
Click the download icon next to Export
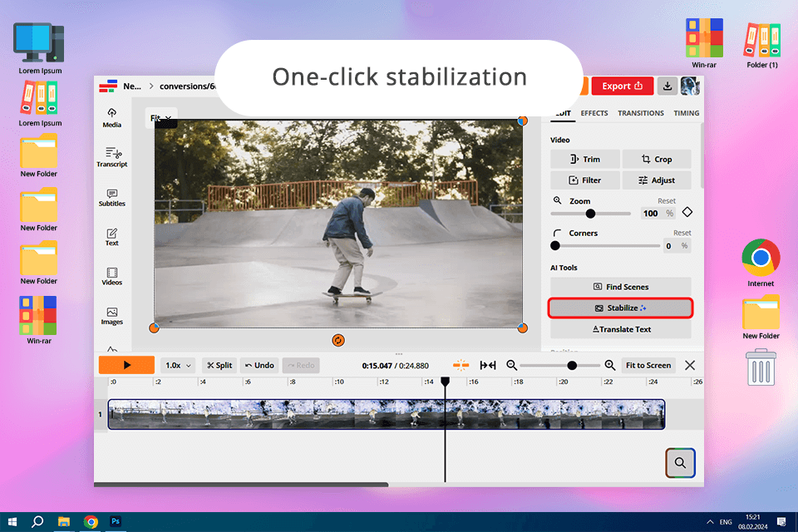pos(667,86)
